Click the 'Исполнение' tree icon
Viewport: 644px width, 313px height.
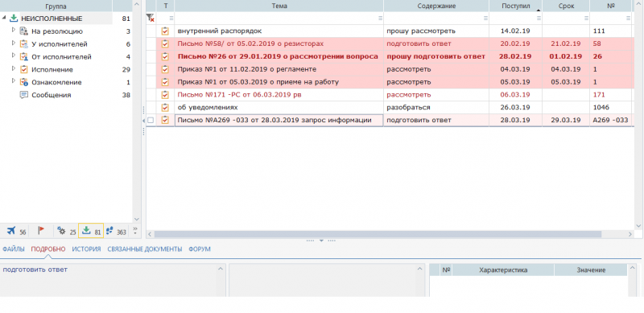pyautogui.click(x=24, y=69)
